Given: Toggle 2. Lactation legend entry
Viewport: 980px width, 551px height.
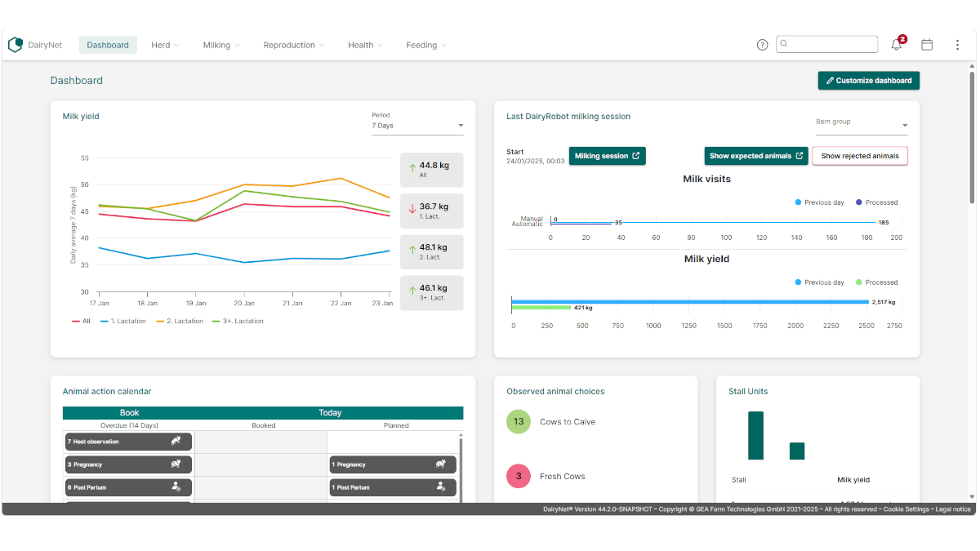Looking at the screenshot, I should tap(179, 322).
